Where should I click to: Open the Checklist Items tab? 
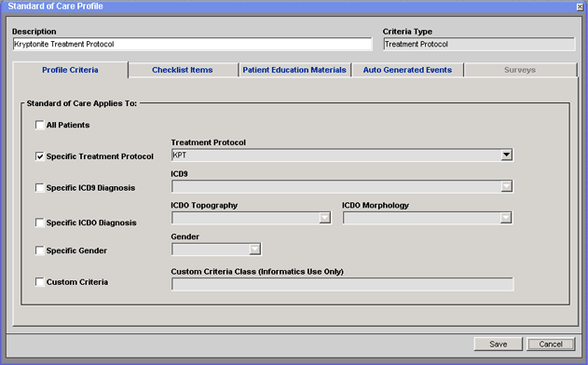coord(183,70)
